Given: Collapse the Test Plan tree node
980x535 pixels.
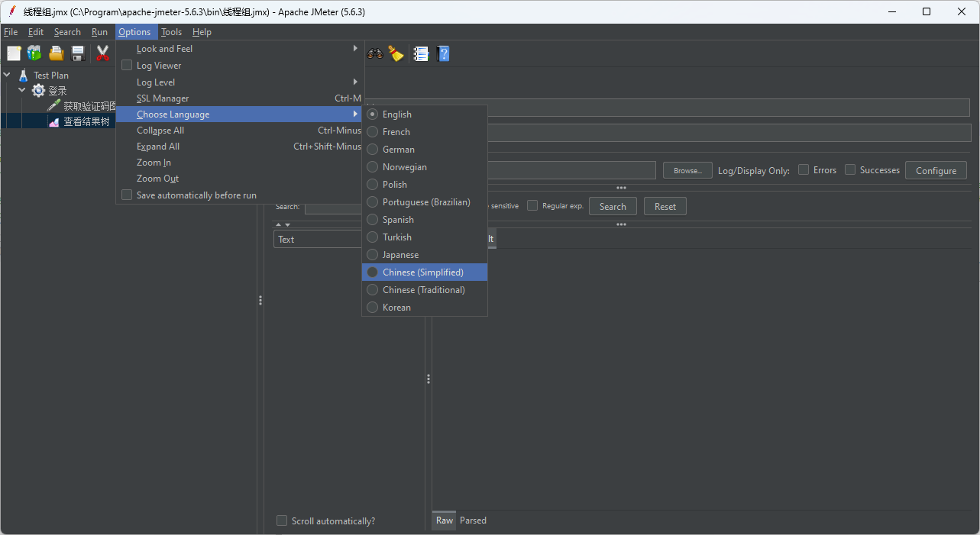Looking at the screenshot, I should coord(7,75).
